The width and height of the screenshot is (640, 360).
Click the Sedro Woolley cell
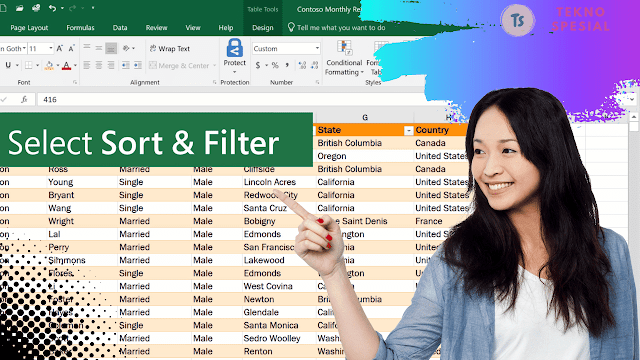[279, 338]
